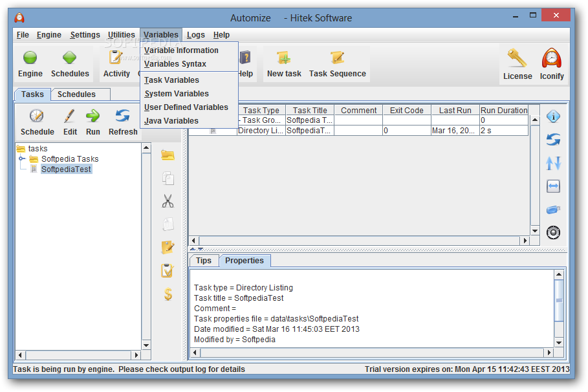Click the blue refresh icon at right

pos(553,140)
